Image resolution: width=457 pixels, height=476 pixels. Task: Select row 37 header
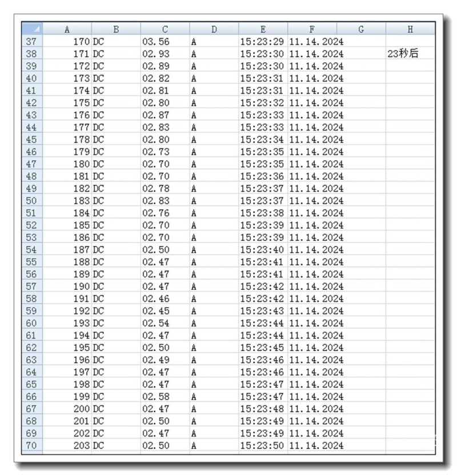[32, 42]
